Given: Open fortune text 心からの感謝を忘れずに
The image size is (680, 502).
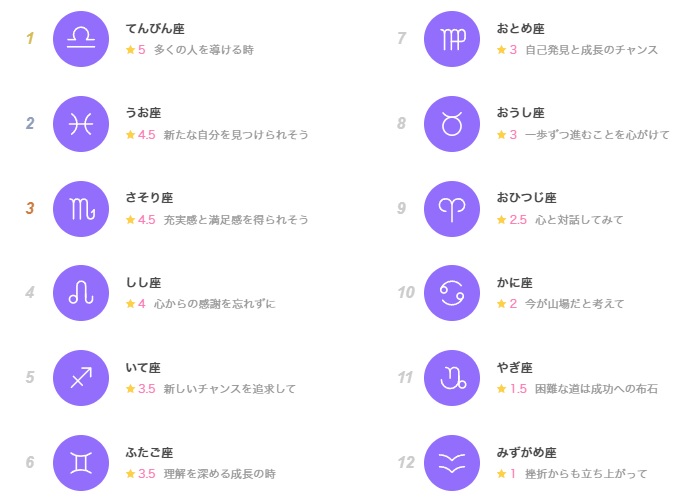Looking at the screenshot, I should (x=215, y=304).
